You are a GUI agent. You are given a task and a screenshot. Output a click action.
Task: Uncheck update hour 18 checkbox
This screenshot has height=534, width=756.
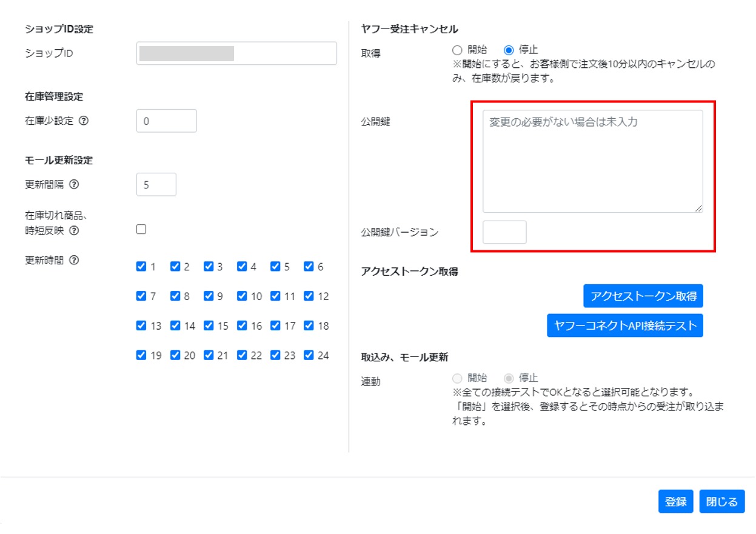pyautogui.click(x=309, y=325)
